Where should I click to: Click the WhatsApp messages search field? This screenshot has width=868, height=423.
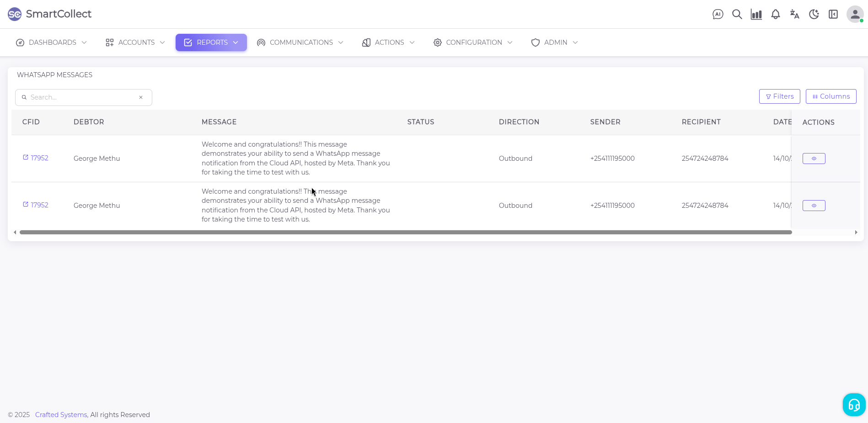(x=83, y=97)
